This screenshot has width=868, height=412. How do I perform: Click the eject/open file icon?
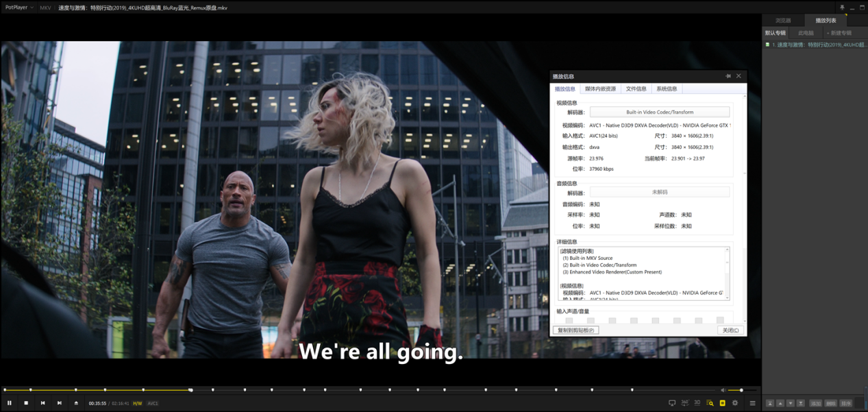click(76, 403)
